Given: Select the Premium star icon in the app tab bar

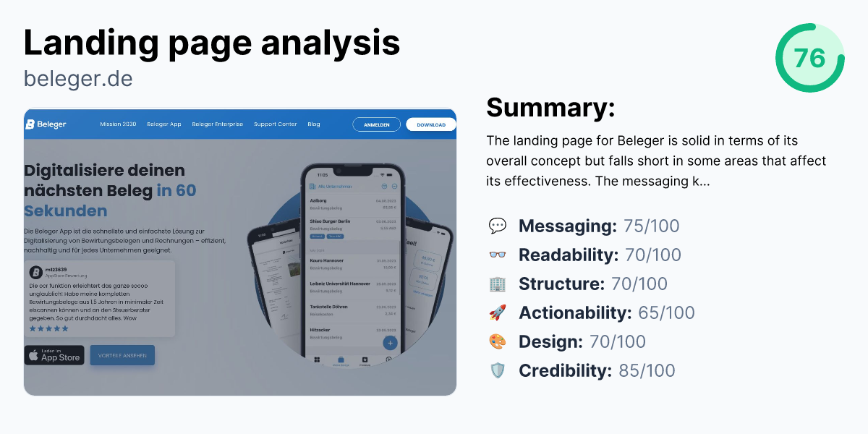Looking at the screenshot, I should [365, 358].
